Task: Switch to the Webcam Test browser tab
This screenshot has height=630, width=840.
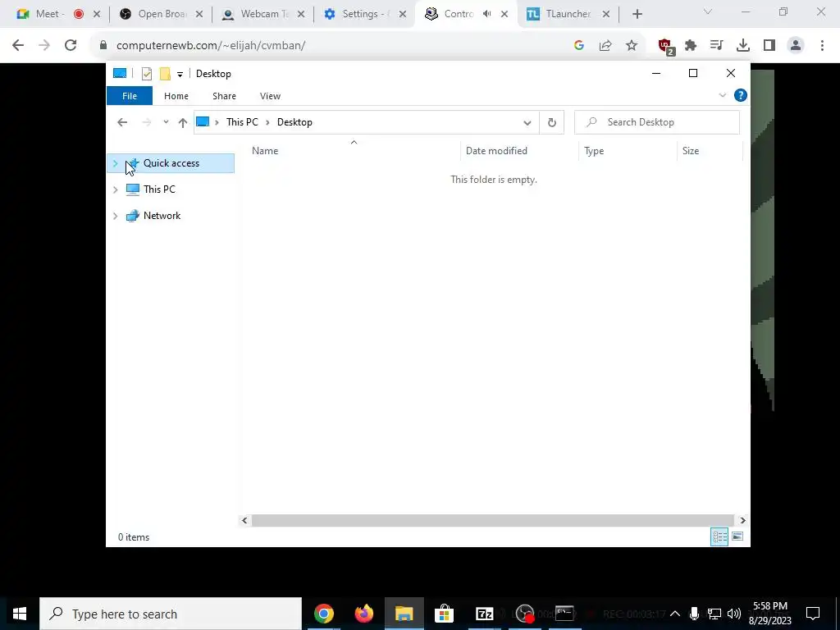Action: (x=265, y=14)
